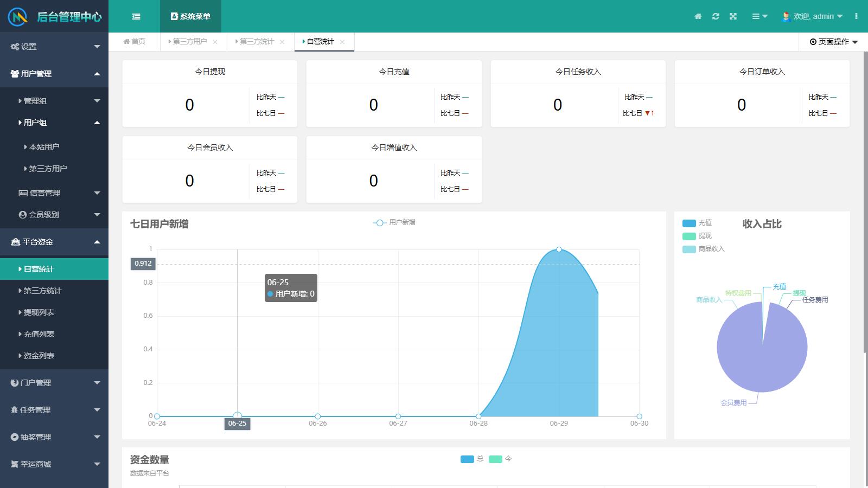The image size is (868, 488).
Task: Expand the 设置 sidebar menu
Action: (x=54, y=47)
